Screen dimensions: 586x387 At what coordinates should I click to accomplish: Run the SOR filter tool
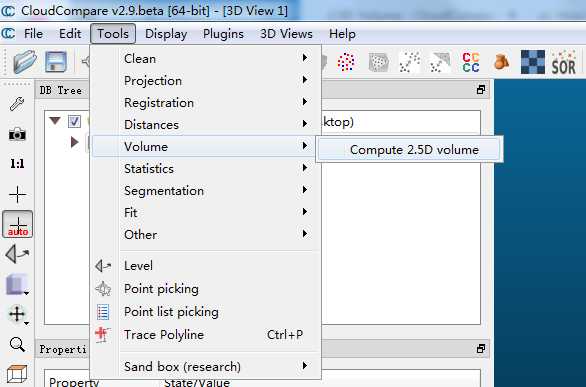coord(564,63)
